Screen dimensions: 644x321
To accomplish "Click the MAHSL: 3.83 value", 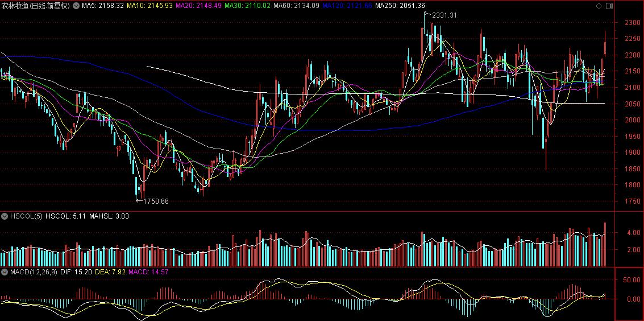I will tap(109, 216).
